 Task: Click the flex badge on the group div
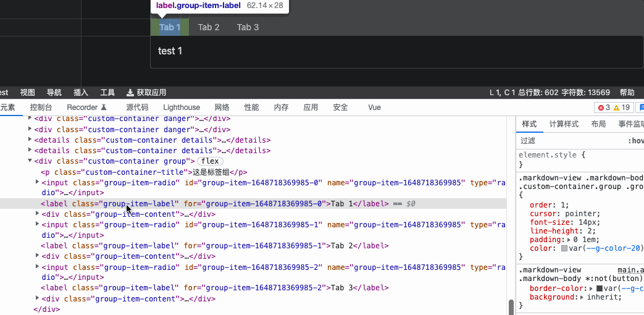pyautogui.click(x=210, y=161)
